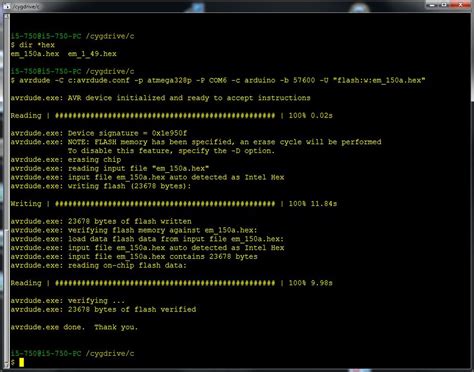Click "reading on-chip flash data:" line
The width and height of the screenshot is (474, 372).
click(x=99, y=265)
